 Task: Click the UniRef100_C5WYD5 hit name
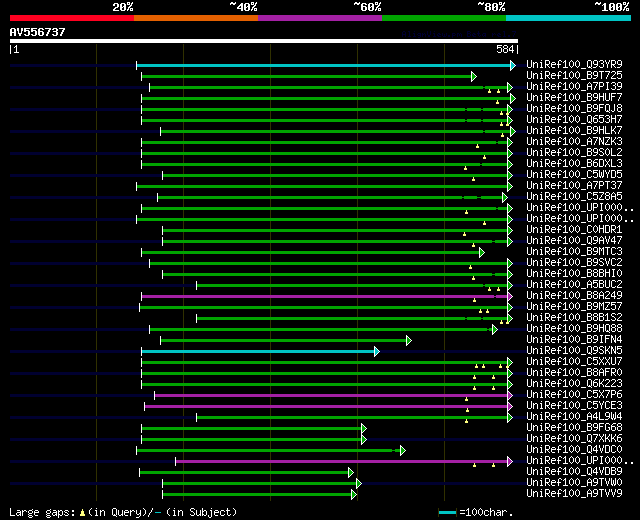[574, 175]
